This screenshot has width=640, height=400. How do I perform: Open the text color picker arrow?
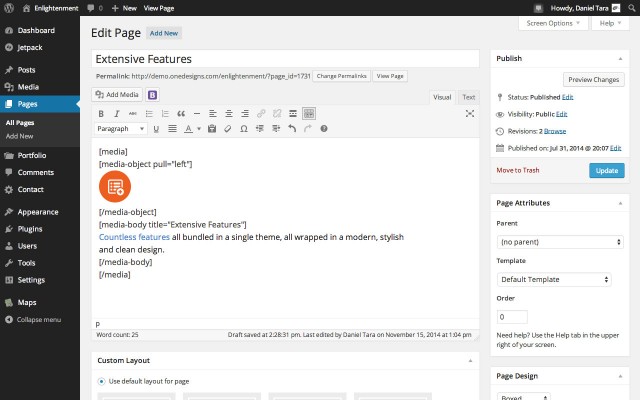point(200,128)
